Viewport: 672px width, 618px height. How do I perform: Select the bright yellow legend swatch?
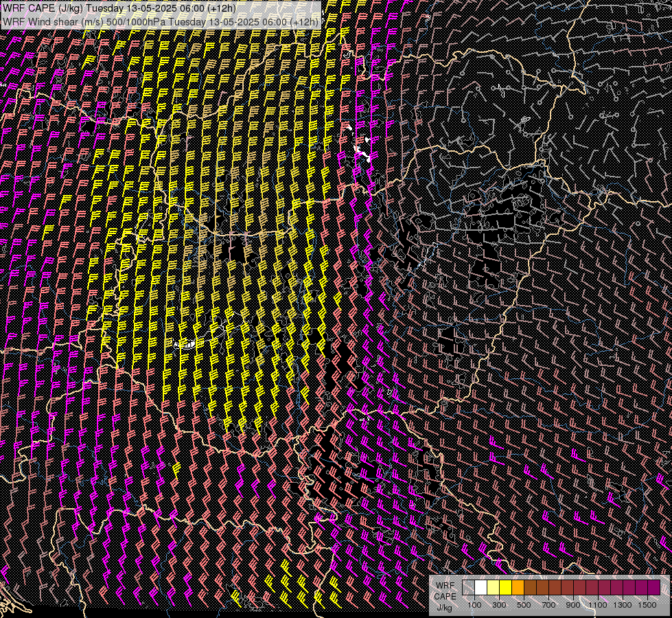coord(506,588)
